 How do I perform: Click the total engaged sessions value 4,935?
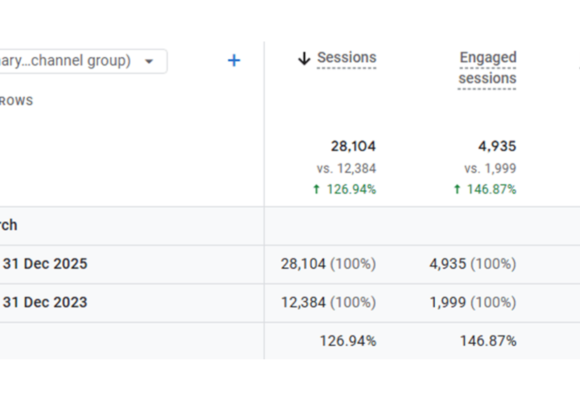pyautogui.click(x=497, y=146)
